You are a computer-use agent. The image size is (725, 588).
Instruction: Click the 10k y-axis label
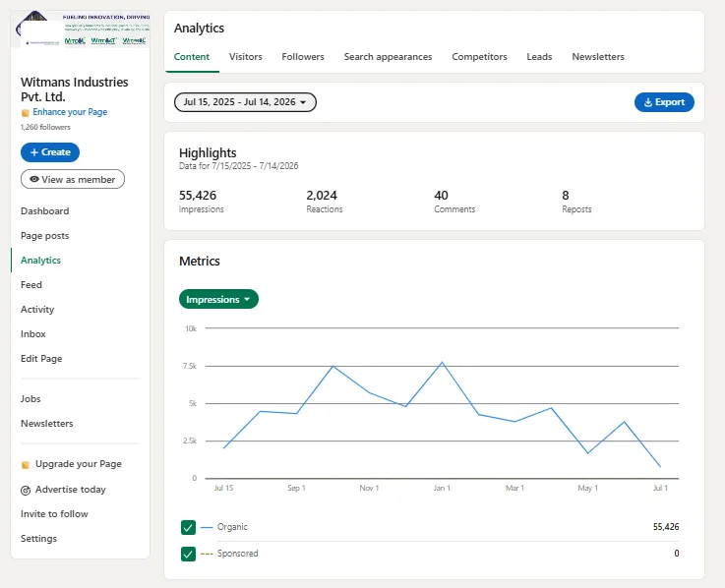191,328
